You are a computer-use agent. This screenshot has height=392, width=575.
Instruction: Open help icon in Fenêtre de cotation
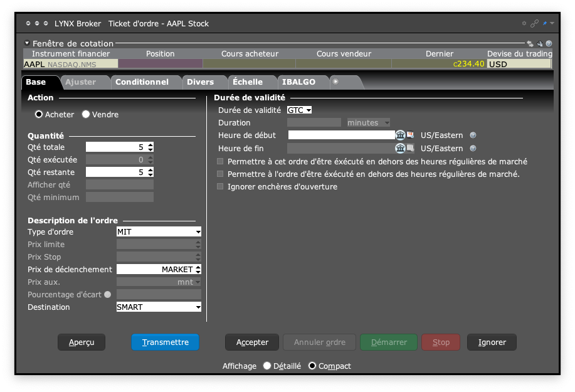549,44
